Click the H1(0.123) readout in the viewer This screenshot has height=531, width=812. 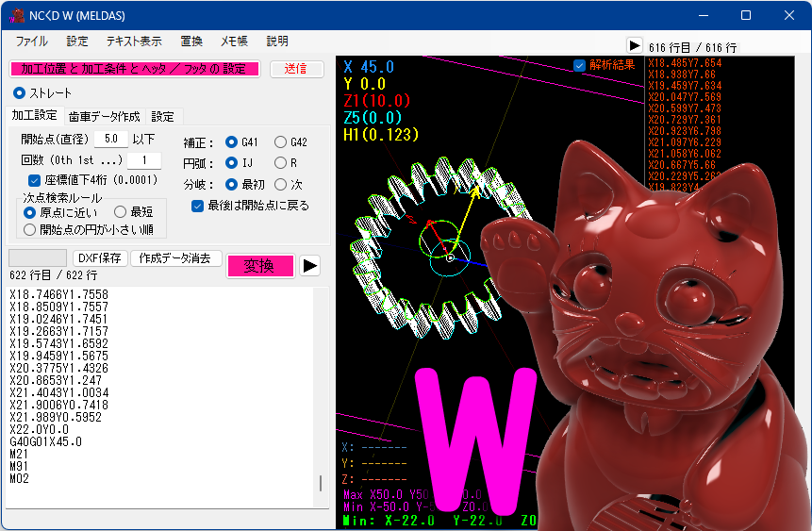(x=381, y=135)
